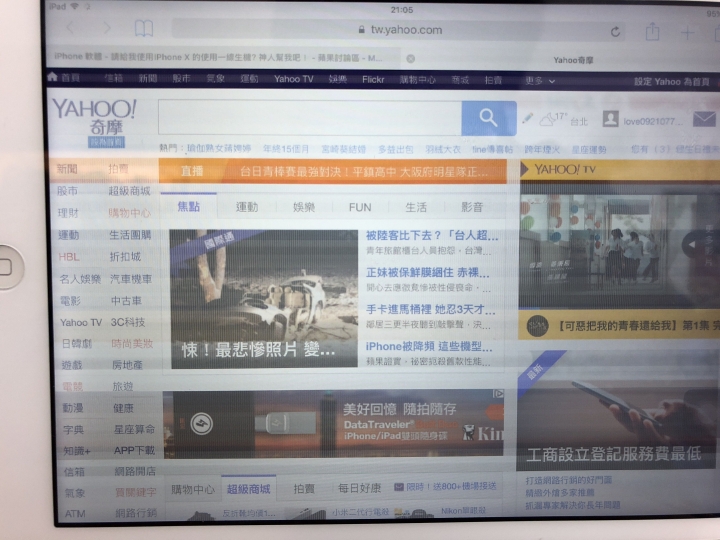This screenshot has height=540, width=720.
Task: Tap the Safari back arrow
Action: click(x=70, y=28)
